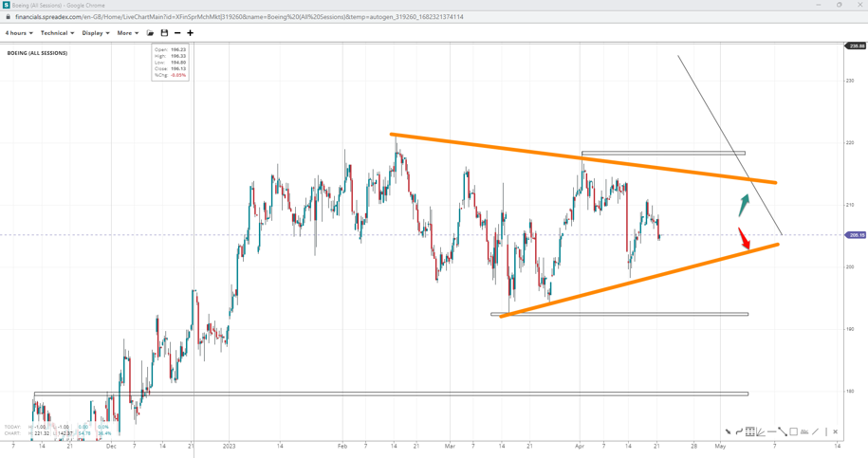The image size is (868, 458).
Task: Expand the Technical indicators dropdown
Action: click(57, 33)
